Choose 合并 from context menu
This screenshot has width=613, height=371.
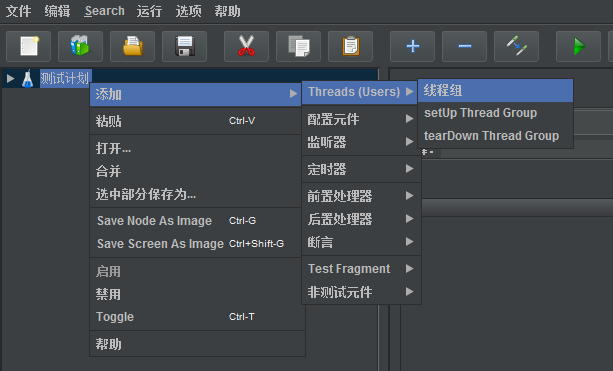pos(195,171)
